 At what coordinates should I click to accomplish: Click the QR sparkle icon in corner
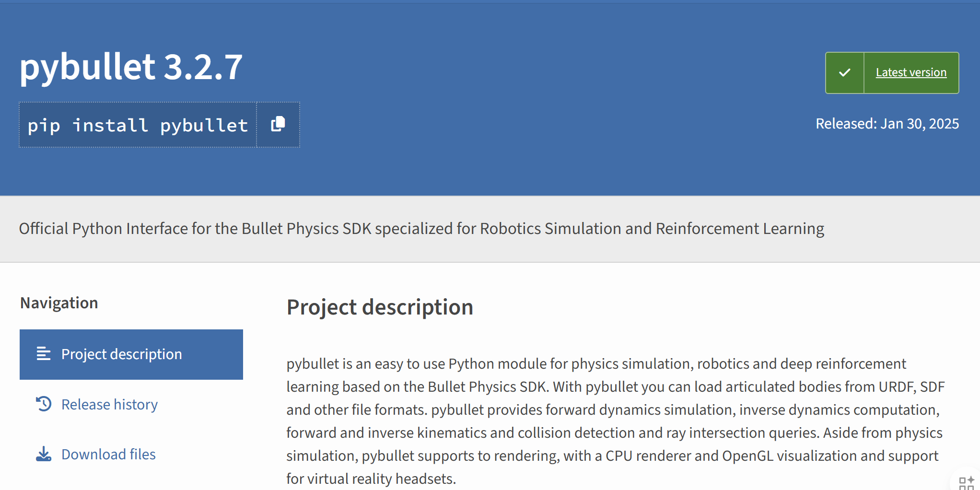click(966, 483)
